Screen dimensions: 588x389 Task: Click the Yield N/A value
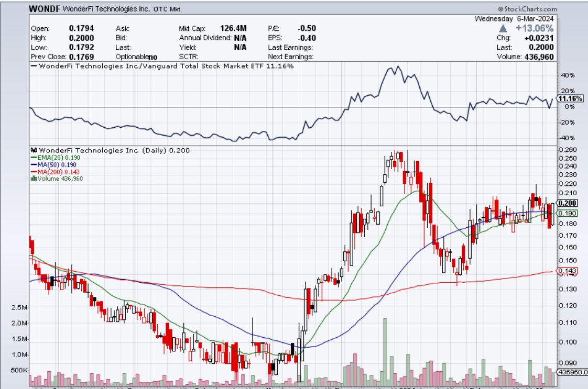241,48
